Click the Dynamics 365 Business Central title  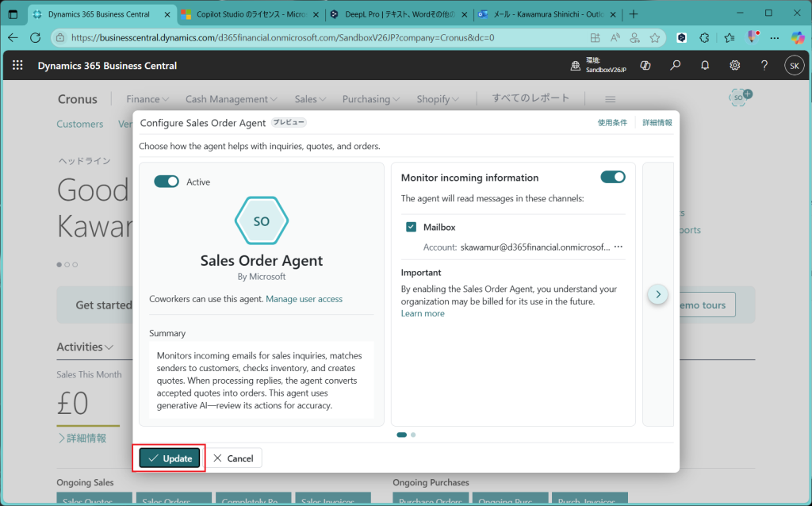click(x=107, y=66)
